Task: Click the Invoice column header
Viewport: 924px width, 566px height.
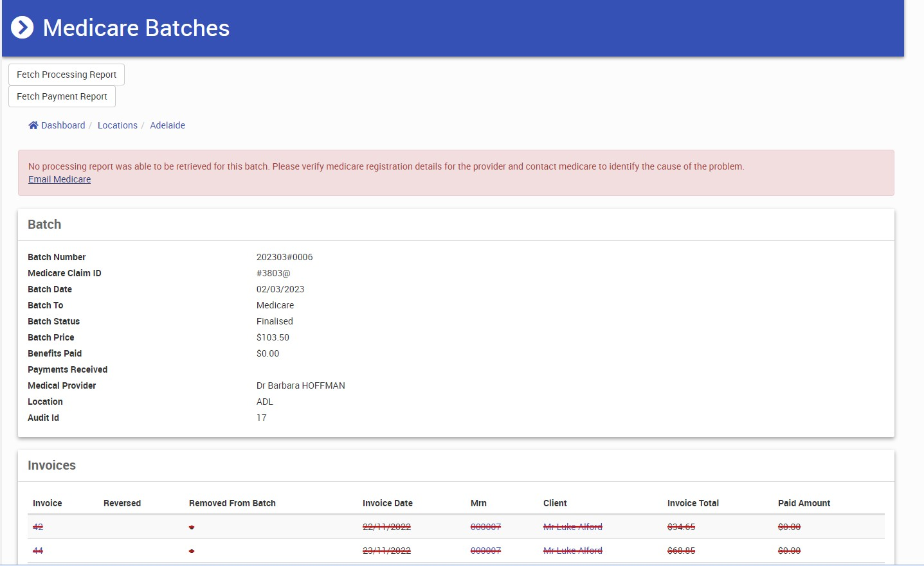Action: coord(48,503)
